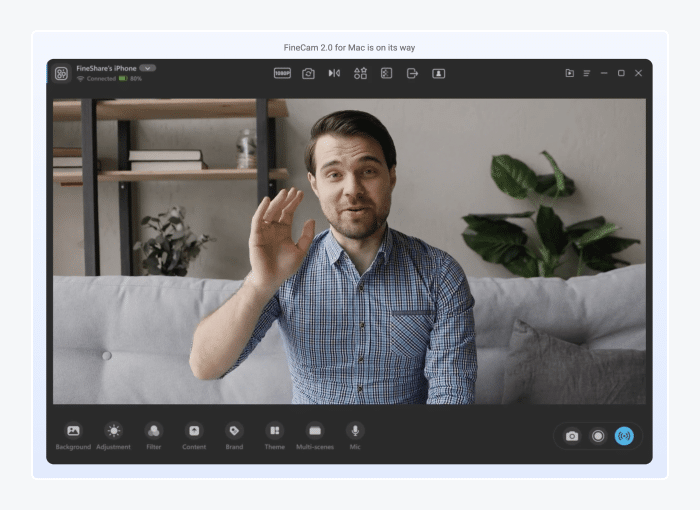Change the 1080P resolution setting
The width and height of the screenshot is (700, 510).
282,73
